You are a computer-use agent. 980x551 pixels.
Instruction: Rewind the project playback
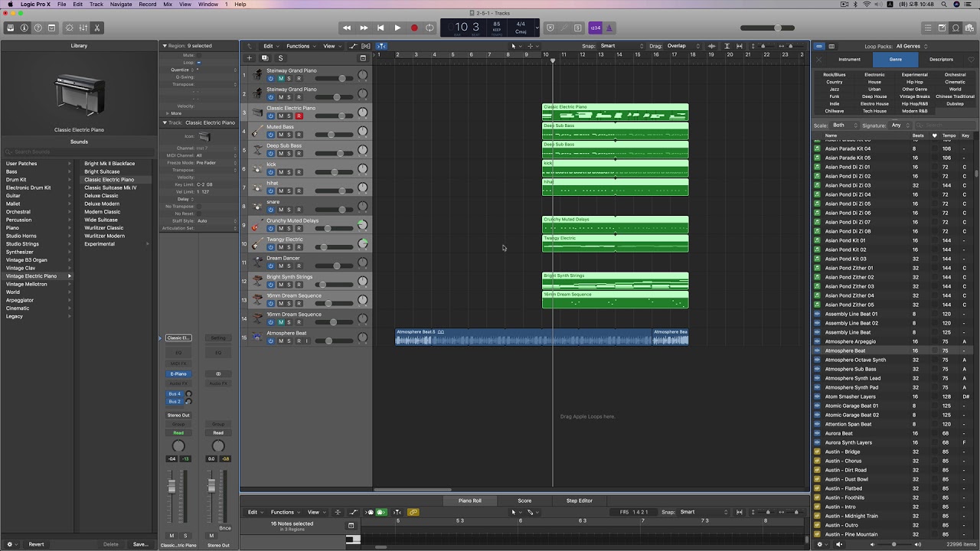pyautogui.click(x=347, y=28)
